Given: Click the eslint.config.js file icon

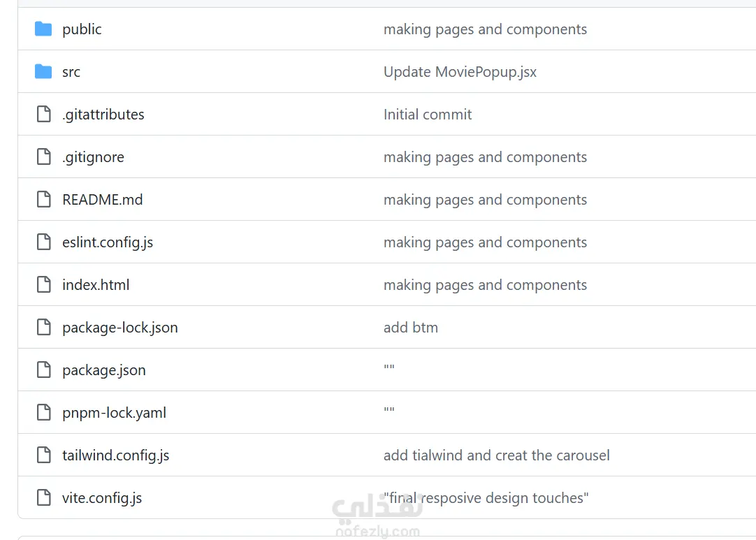Looking at the screenshot, I should point(43,242).
